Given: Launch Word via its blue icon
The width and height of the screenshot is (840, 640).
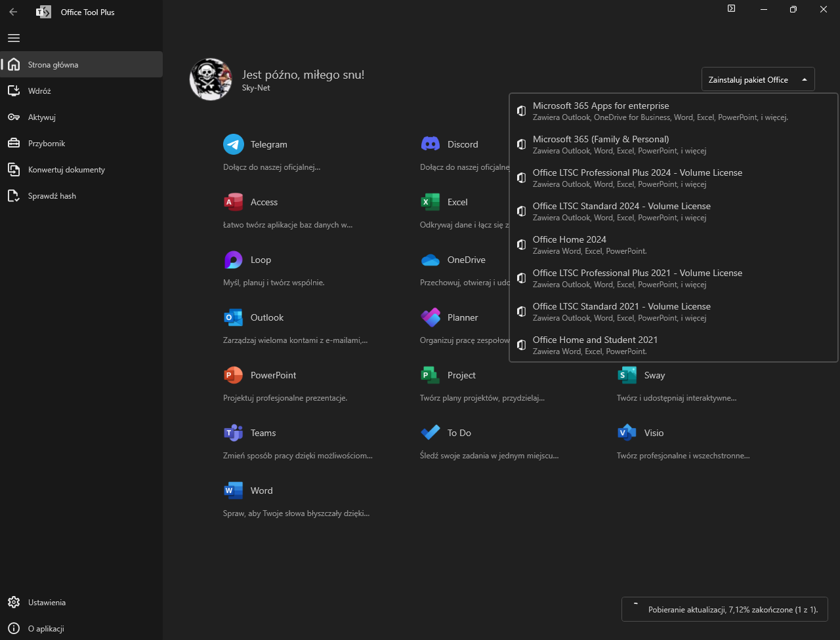Looking at the screenshot, I should [234, 490].
